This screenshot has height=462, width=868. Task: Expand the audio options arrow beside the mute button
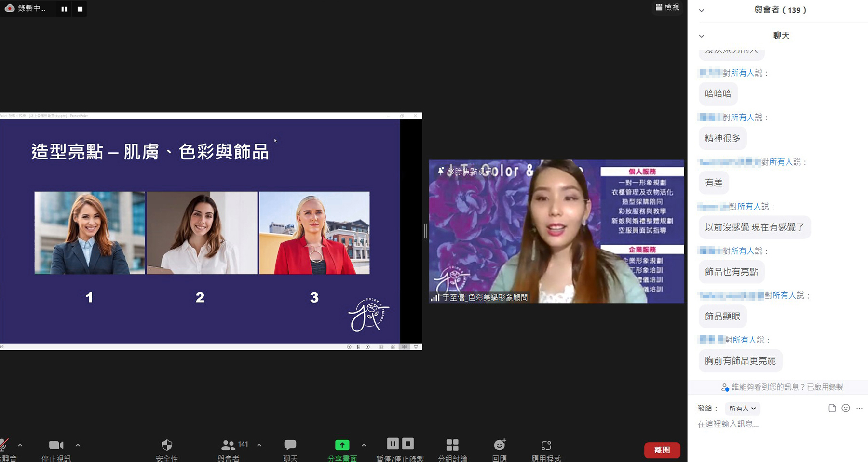20,445
